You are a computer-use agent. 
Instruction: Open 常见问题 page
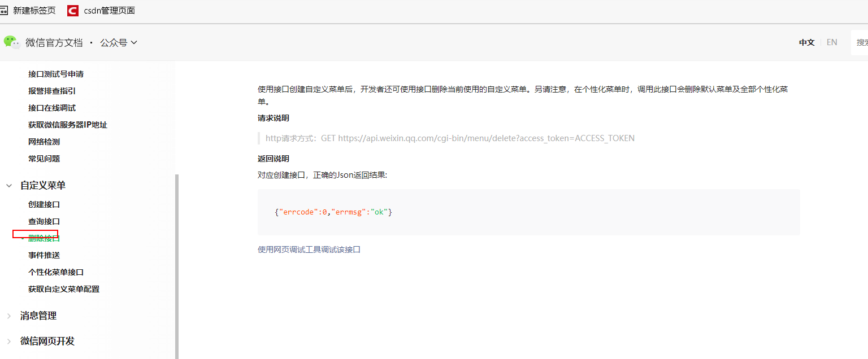[x=44, y=159]
